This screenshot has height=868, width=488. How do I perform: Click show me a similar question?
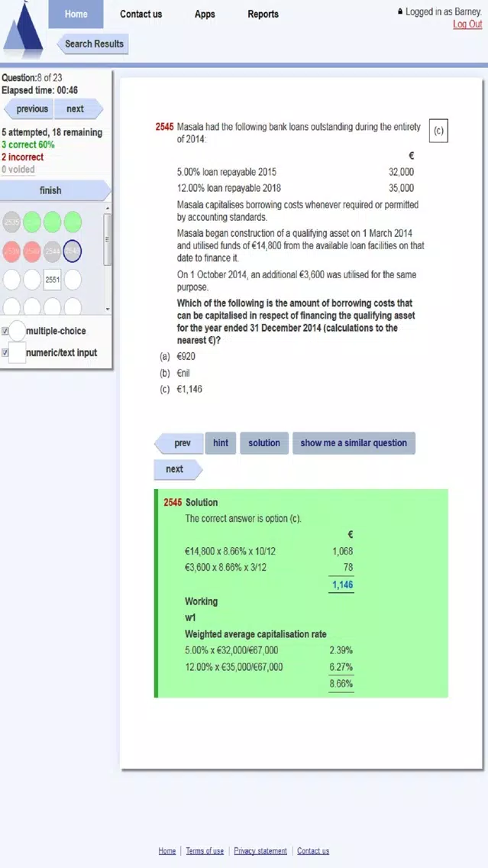[354, 443]
